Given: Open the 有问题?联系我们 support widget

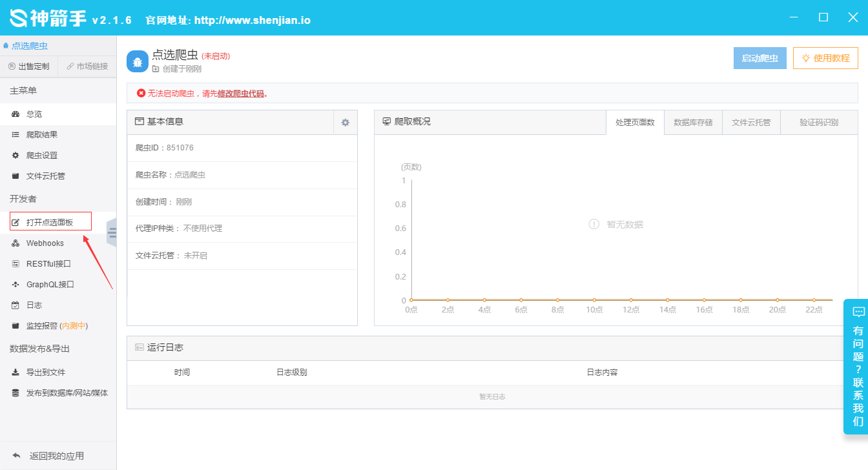Looking at the screenshot, I should [x=858, y=366].
